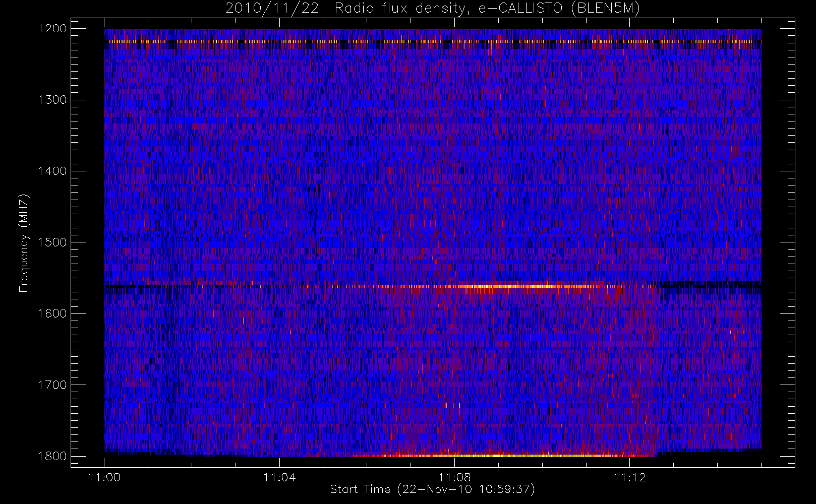The image size is (816, 504).
Task: Click the black band near 1560 MHz after 11:12
Action: click(x=709, y=287)
